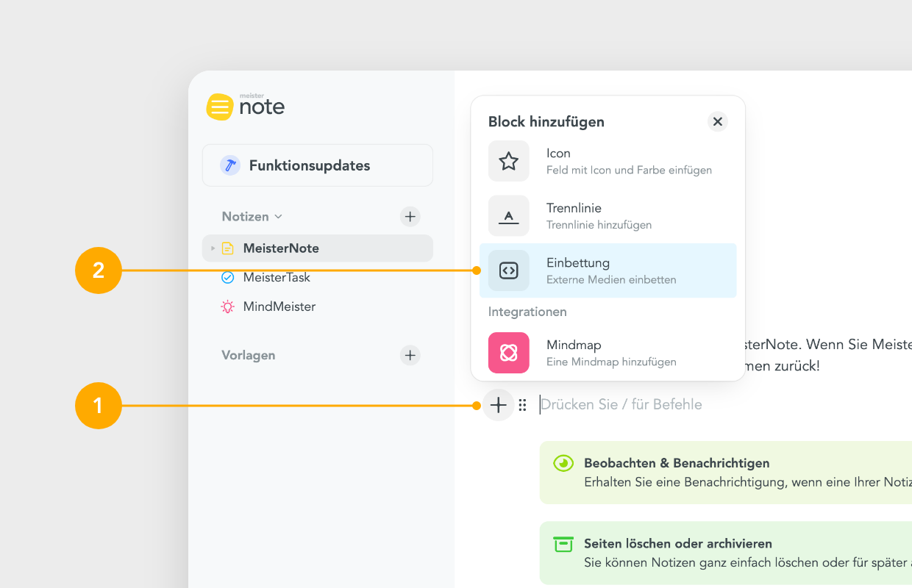Click the MeisterNote logo icon
The image size is (912, 588).
pos(220,107)
